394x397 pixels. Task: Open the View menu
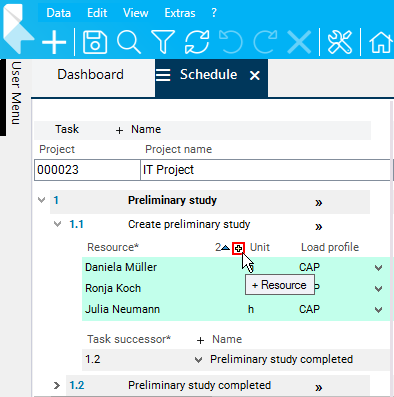click(136, 13)
